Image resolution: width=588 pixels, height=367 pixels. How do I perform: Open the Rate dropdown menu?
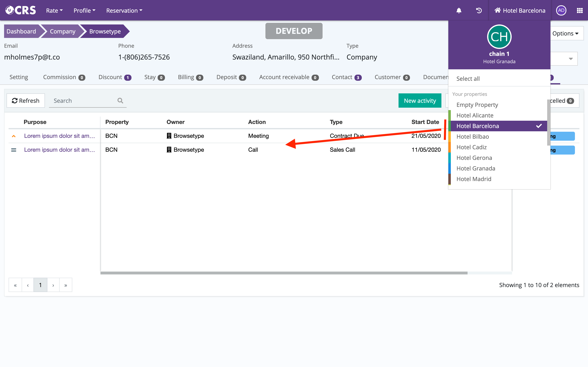point(55,10)
